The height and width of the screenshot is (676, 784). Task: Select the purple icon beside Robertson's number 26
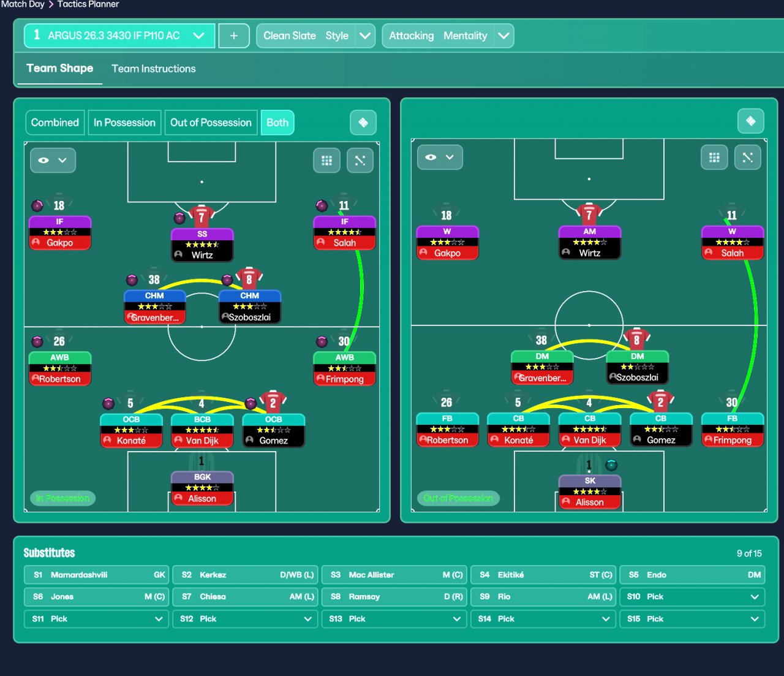tap(37, 341)
